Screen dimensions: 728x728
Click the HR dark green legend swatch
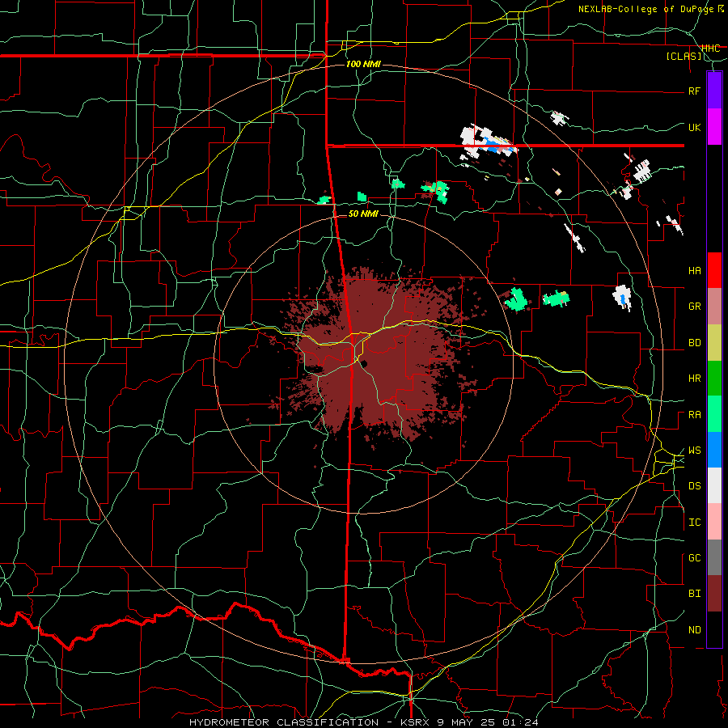pyautogui.click(x=714, y=379)
